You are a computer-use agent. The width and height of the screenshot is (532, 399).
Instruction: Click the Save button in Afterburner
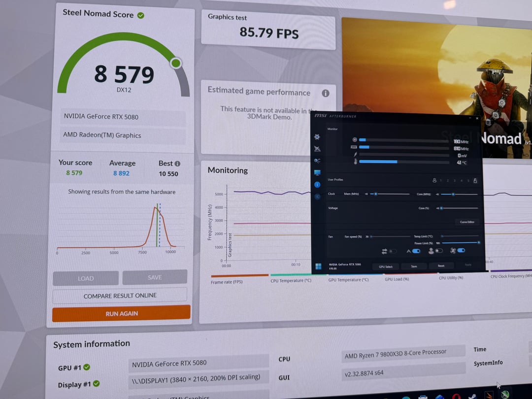pyautogui.click(x=414, y=266)
